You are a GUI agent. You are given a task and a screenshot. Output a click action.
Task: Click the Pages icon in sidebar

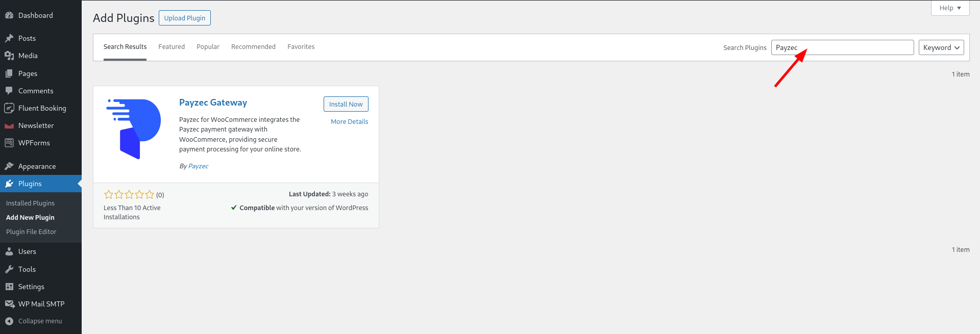tap(9, 73)
